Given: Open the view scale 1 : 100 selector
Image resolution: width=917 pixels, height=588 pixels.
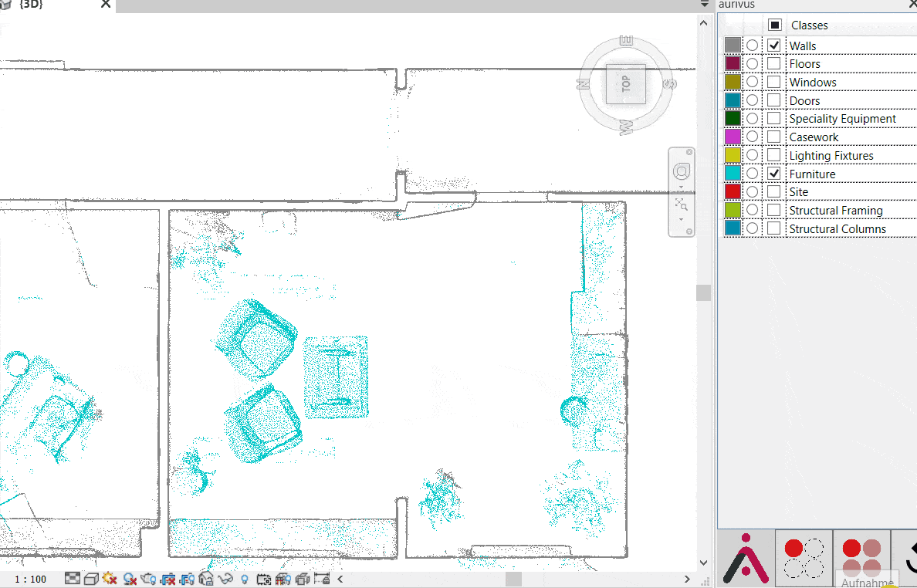Looking at the screenshot, I should tap(31, 579).
